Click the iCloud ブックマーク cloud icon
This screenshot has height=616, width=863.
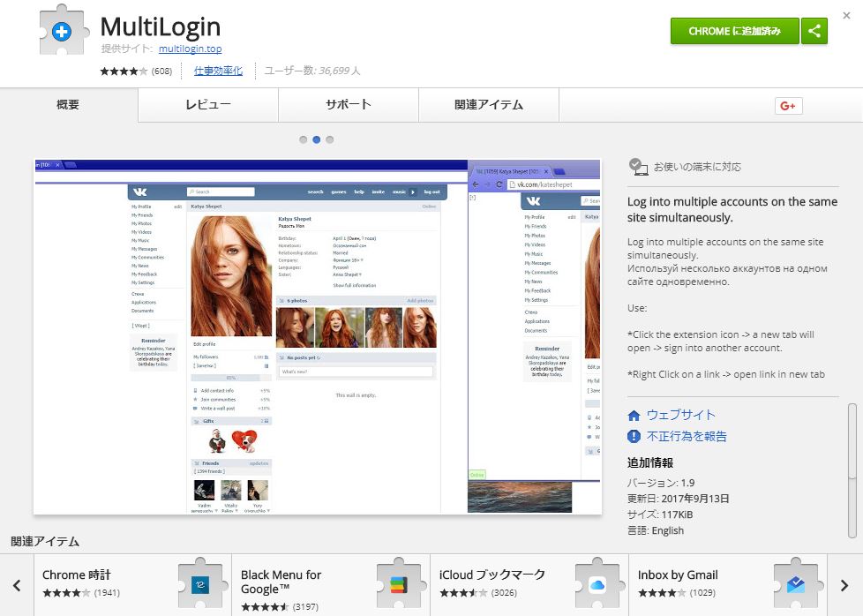point(597,584)
